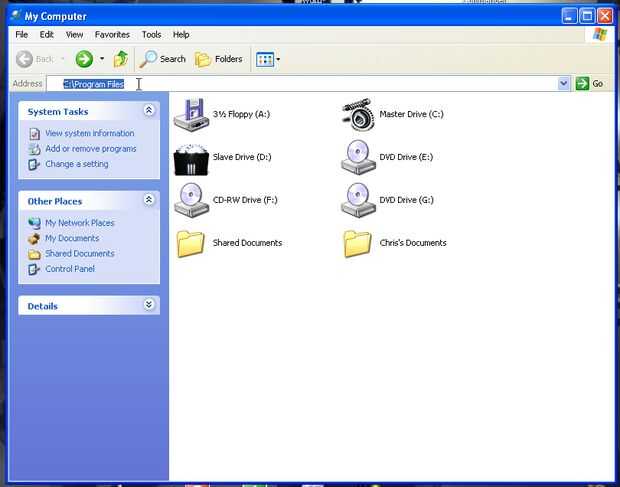
Task: Select the Shared Documents folder icon in the file area
Action: coord(191,244)
